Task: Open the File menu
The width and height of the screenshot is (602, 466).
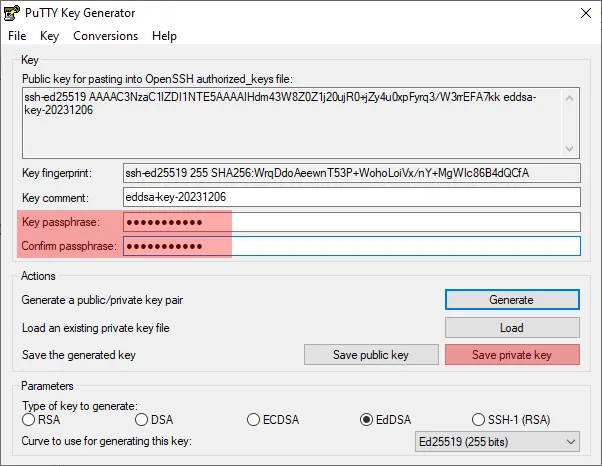Action: click(17, 36)
